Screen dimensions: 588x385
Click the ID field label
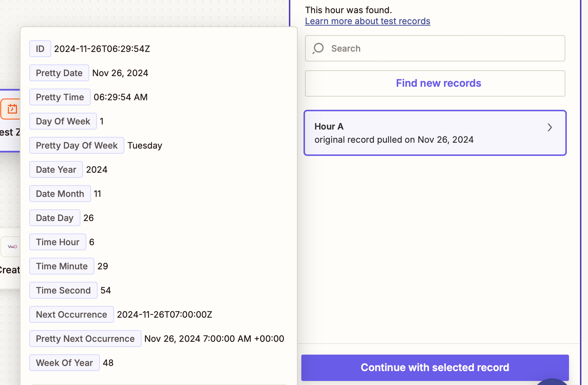(x=40, y=49)
